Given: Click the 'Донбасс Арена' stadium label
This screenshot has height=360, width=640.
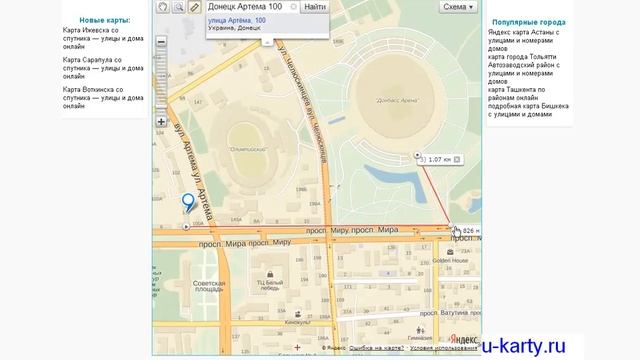Looking at the screenshot, I should click(397, 100).
